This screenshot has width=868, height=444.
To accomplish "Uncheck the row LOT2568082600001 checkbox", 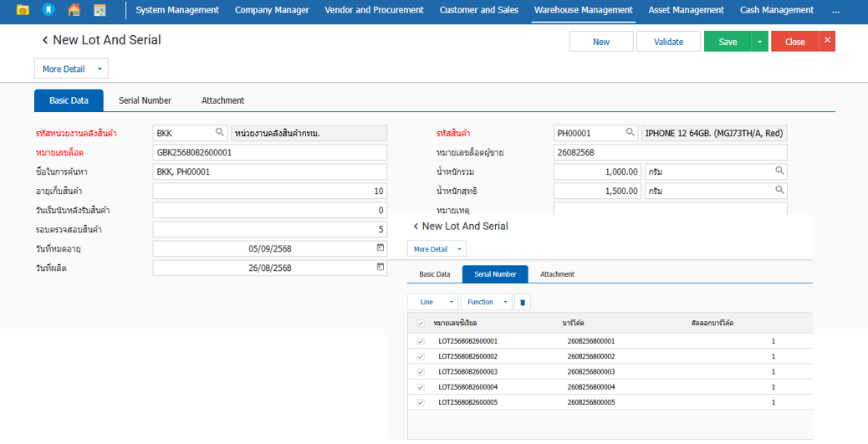I will 421,341.
